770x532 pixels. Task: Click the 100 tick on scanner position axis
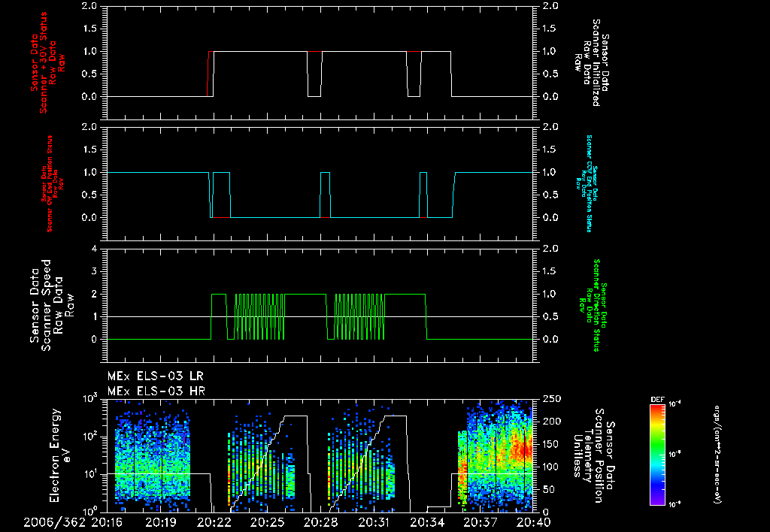552,467
